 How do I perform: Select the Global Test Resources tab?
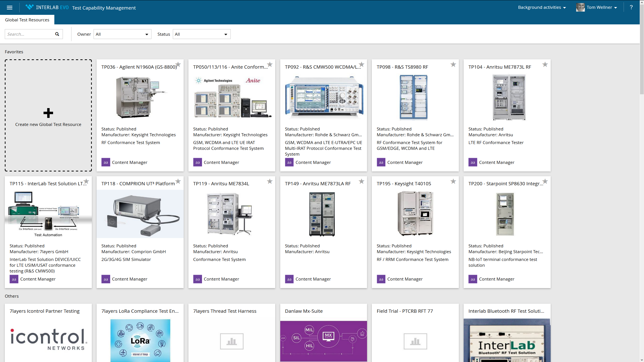(27, 20)
